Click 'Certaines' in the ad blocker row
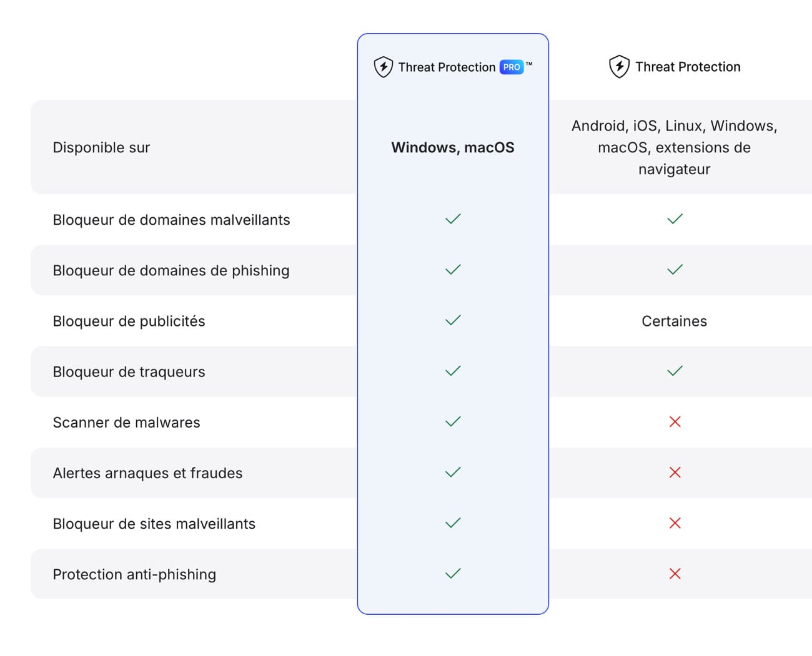This screenshot has width=812, height=656. (x=674, y=321)
